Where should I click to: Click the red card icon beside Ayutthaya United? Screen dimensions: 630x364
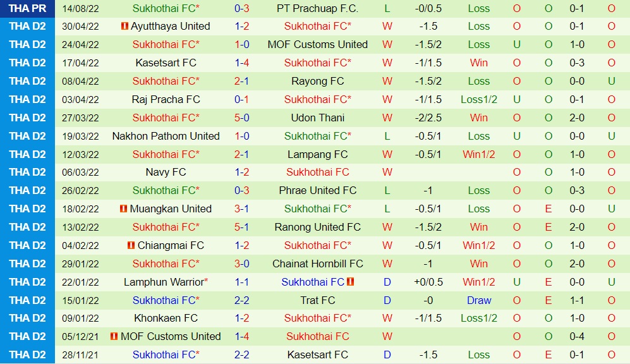click(x=124, y=27)
